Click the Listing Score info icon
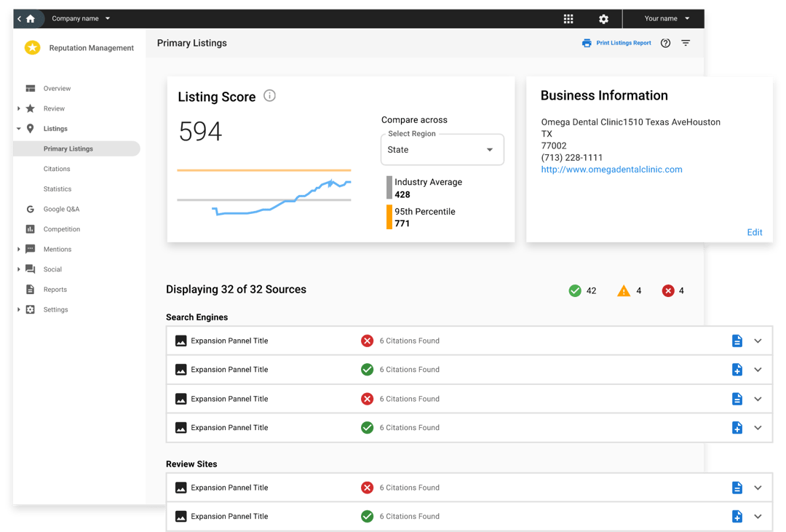This screenshot has height=532, width=786. pos(269,96)
